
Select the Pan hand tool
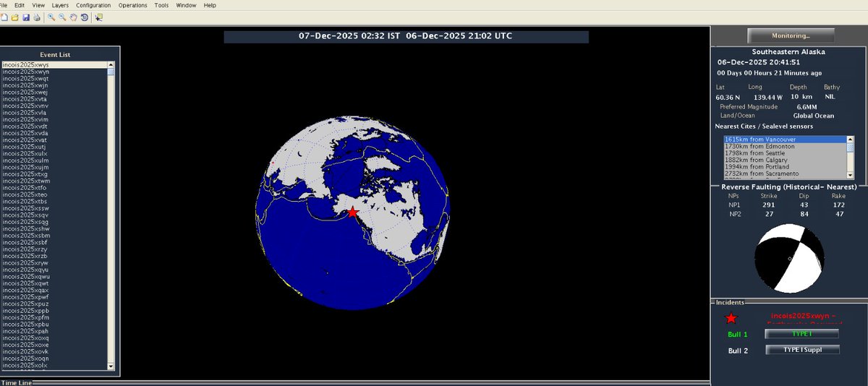point(74,17)
